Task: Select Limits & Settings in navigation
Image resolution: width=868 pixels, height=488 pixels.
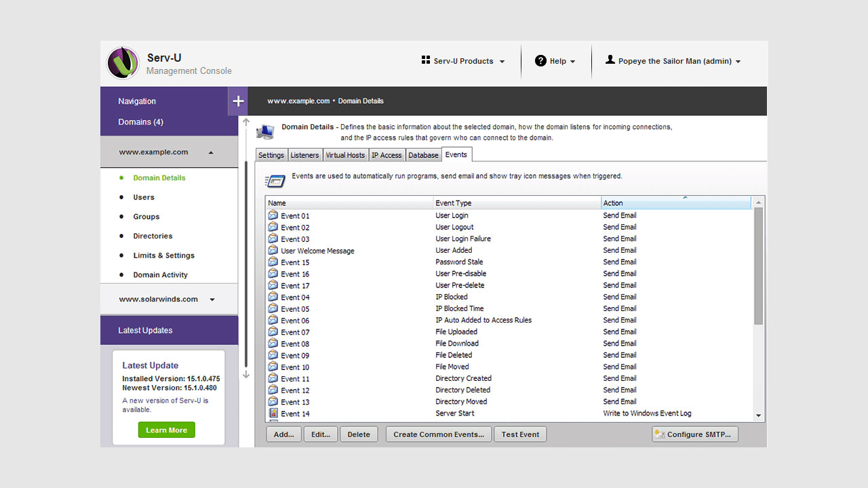Action: (x=163, y=256)
